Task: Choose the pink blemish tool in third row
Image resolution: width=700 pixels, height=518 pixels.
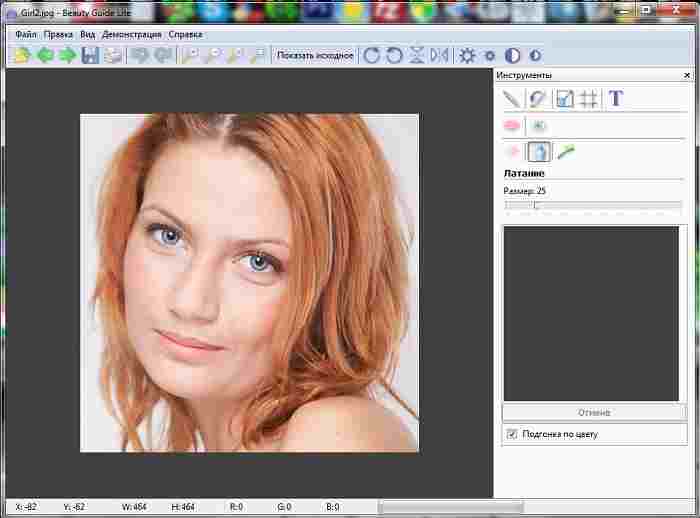Action: [x=512, y=152]
